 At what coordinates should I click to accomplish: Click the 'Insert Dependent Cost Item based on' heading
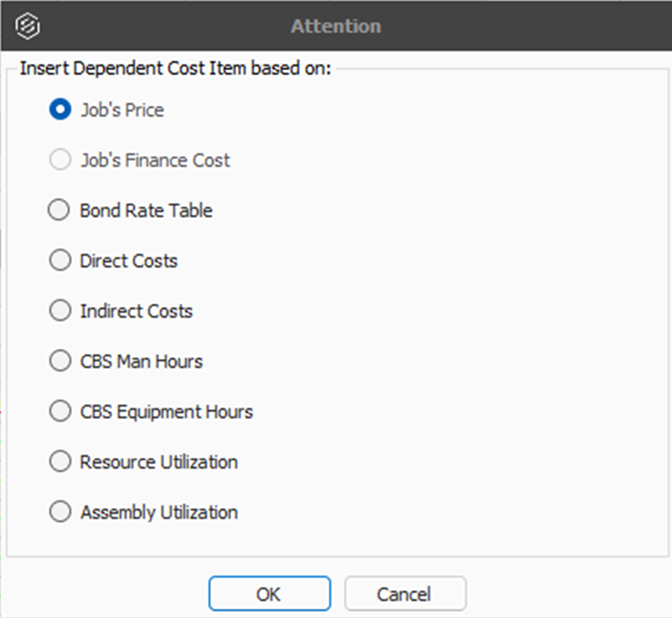[175, 69]
